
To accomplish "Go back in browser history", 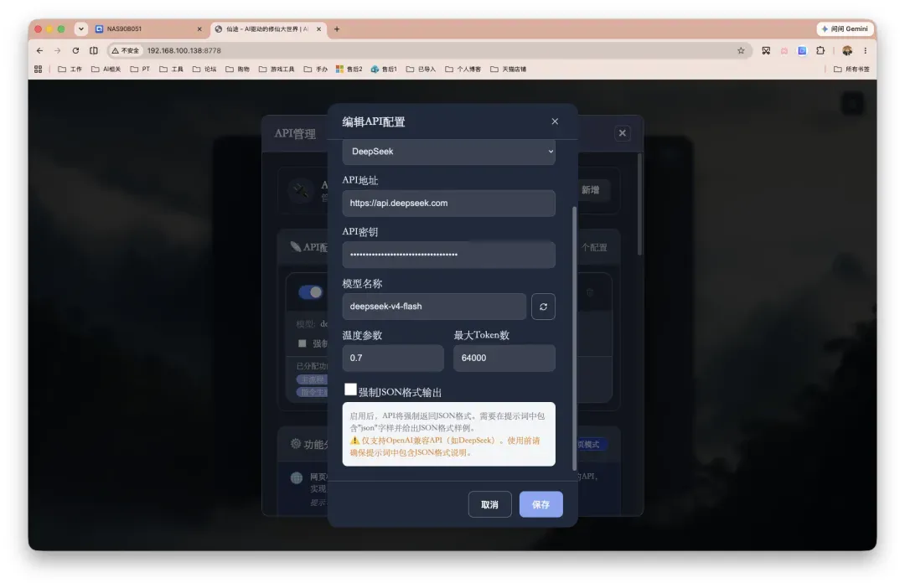I will pyautogui.click(x=40, y=51).
